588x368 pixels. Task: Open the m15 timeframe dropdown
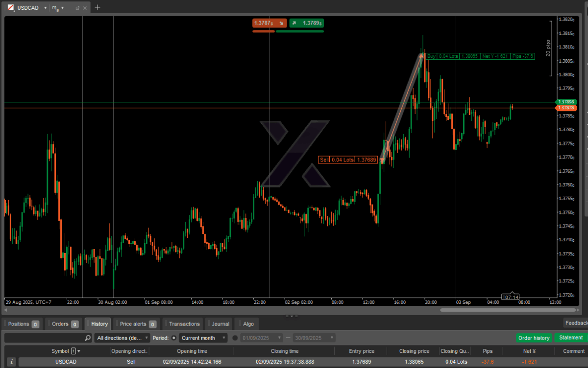(62, 8)
